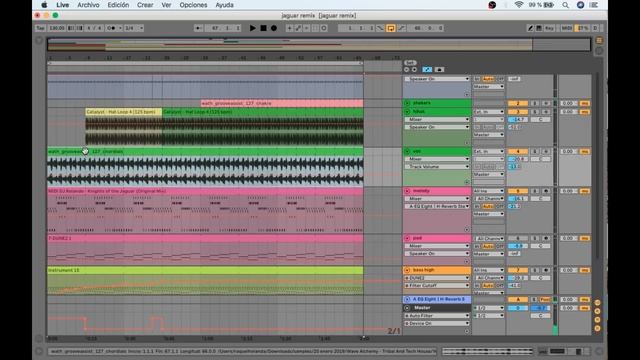
Task: Open Spotlight search
Action: click(x=565, y=5)
